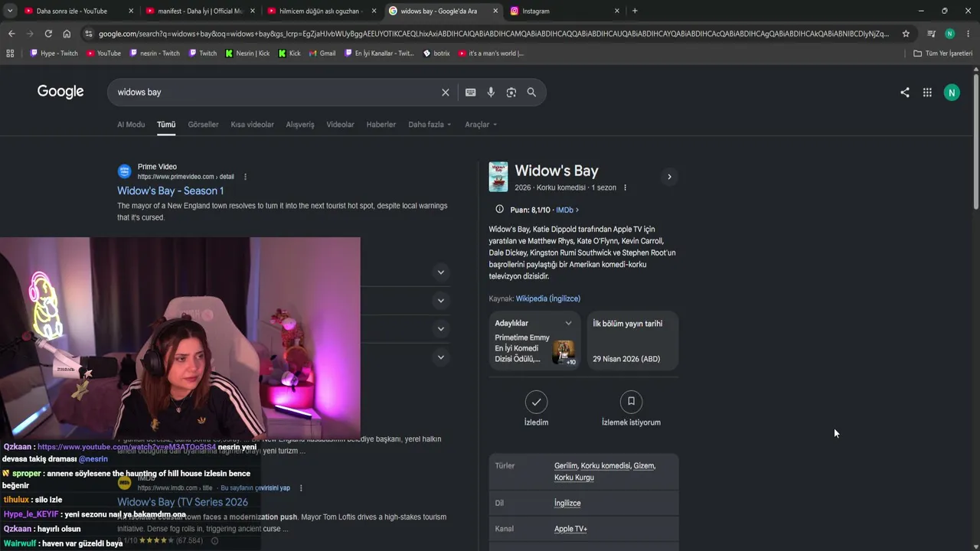Submit search with the magnifier icon

point(531,93)
